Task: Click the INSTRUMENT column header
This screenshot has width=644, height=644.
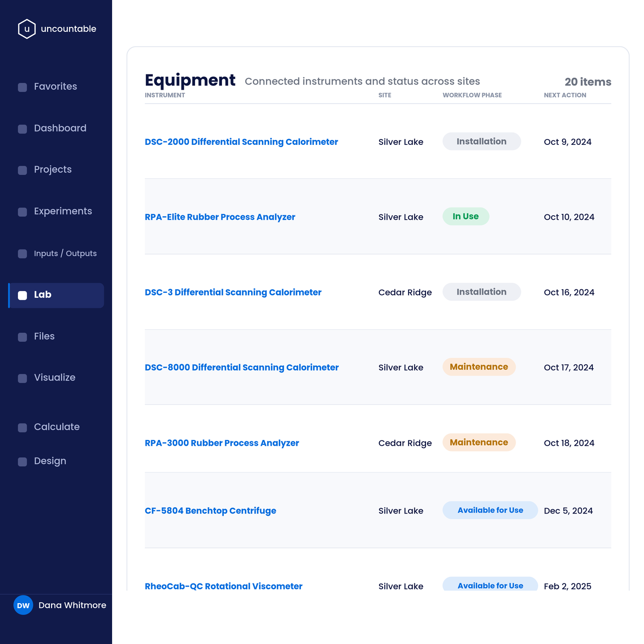Action: pyautogui.click(x=165, y=95)
